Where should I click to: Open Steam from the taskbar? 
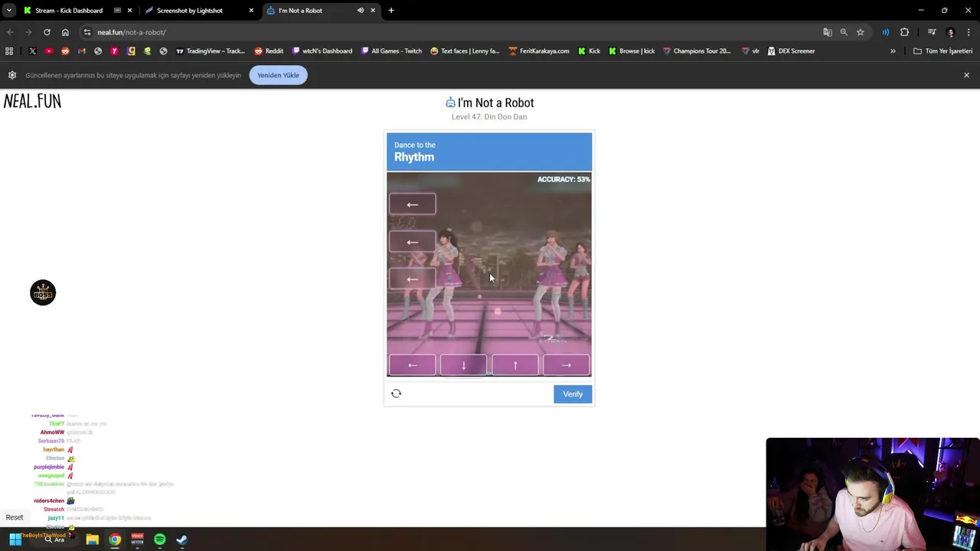(x=181, y=540)
